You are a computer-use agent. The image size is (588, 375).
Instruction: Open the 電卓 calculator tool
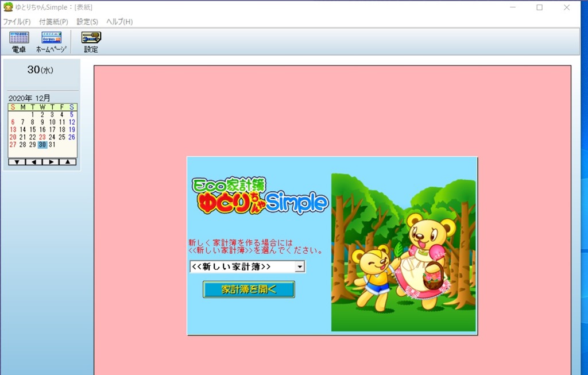pos(19,42)
